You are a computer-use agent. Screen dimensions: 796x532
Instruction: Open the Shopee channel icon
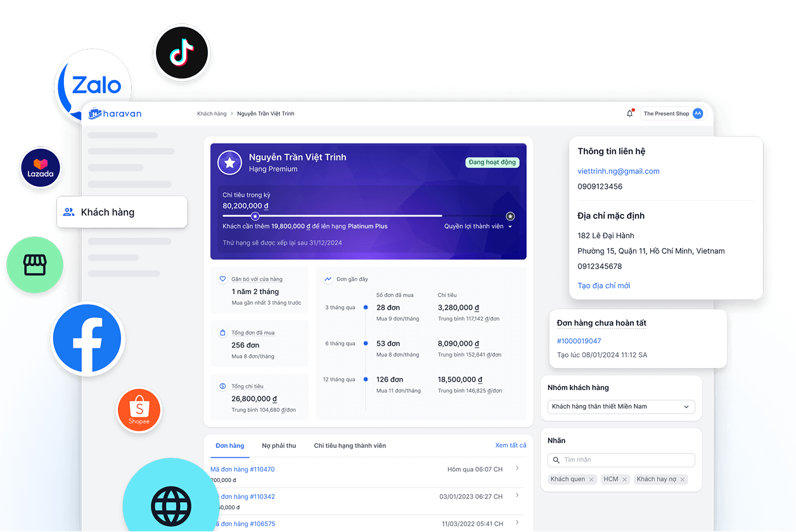pyautogui.click(x=139, y=410)
